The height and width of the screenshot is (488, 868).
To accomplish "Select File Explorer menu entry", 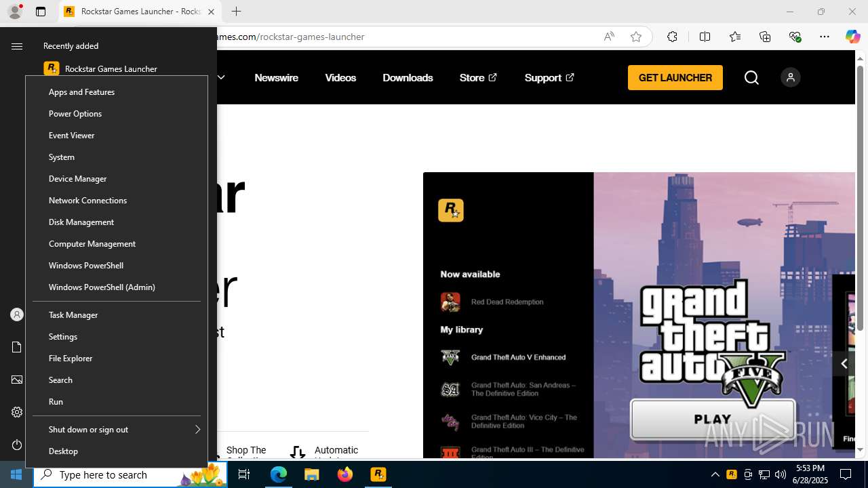I will click(117, 358).
